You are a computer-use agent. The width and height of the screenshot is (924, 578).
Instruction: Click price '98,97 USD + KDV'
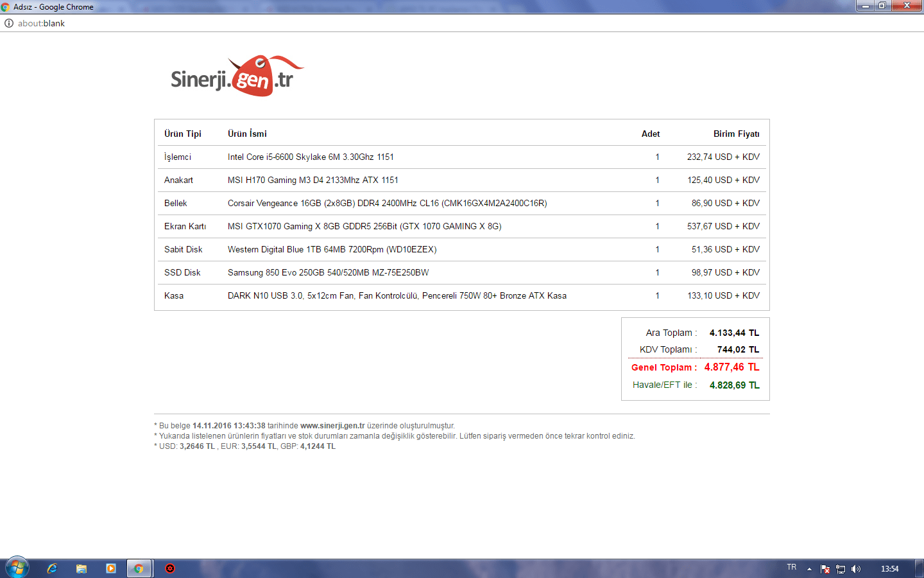point(726,272)
